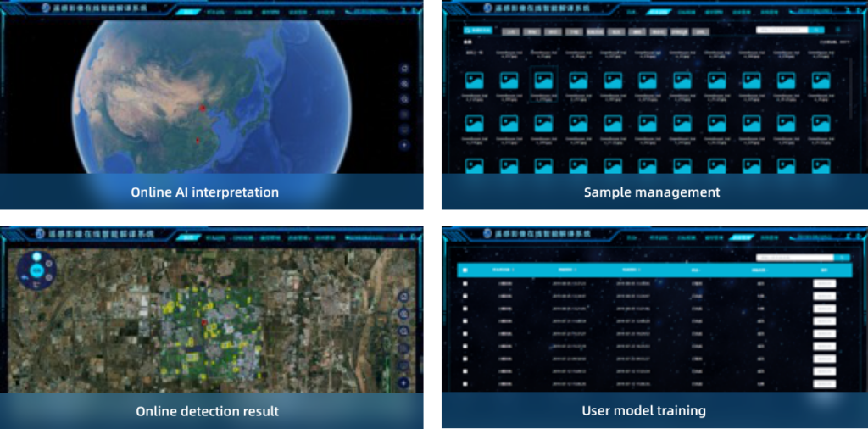Select highlighted first tab in Online AI interpretation header
Viewport: 868px width, 429px height.
click(189, 12)
